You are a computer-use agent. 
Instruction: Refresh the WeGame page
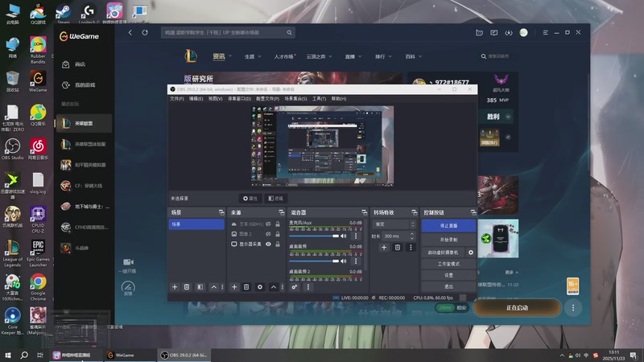coord(145,32)
